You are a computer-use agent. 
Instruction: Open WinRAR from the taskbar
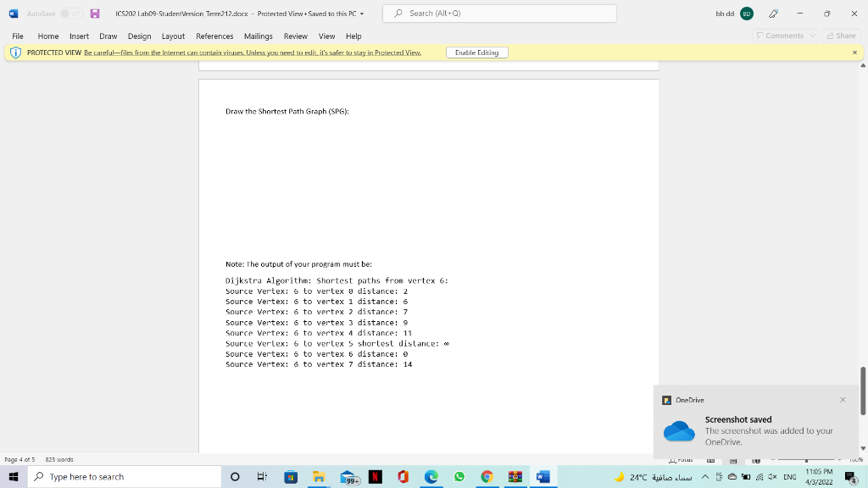(515, 475)
